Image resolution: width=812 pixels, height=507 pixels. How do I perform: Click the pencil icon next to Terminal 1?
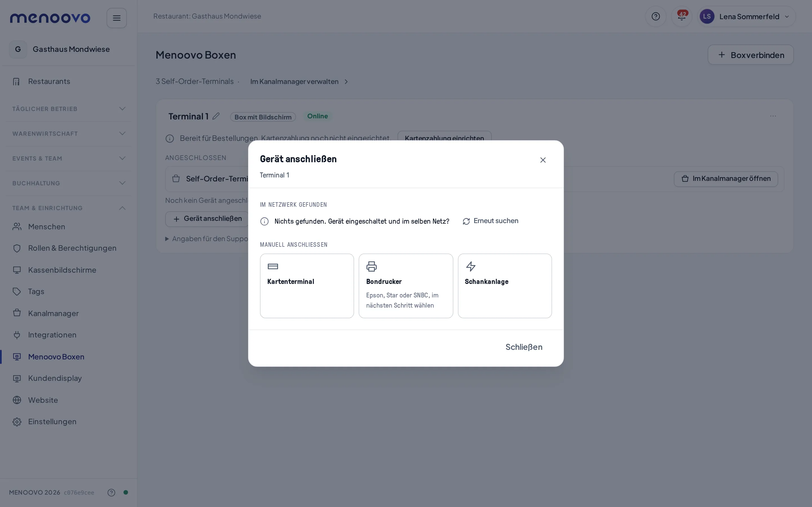tap(216, 116)
